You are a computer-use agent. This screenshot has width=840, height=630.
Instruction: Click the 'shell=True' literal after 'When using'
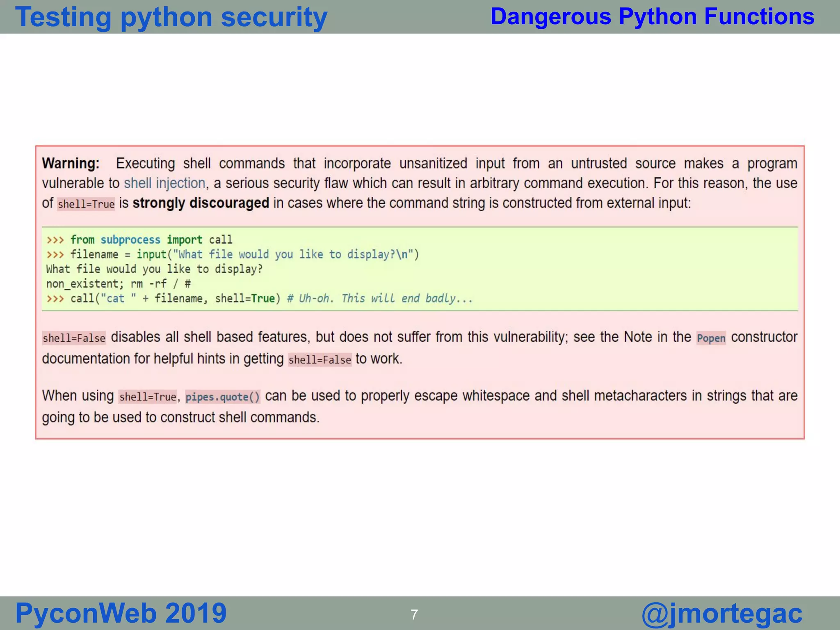click(x=148, y=397)
